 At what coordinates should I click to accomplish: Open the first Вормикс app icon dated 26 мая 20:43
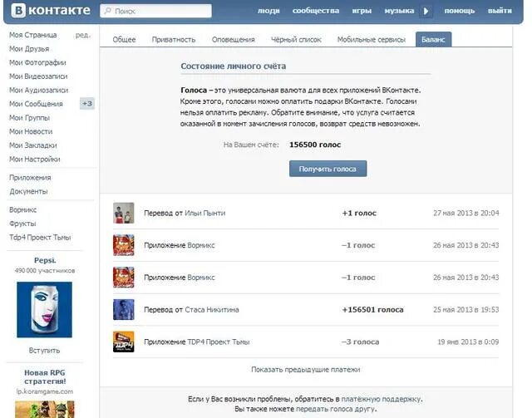(124, 245)
